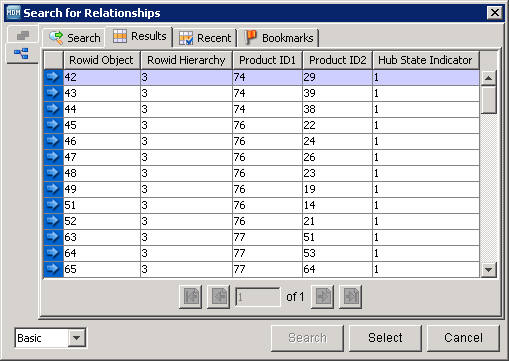Open the Bookmarks tab

click(x=279, y=38)
